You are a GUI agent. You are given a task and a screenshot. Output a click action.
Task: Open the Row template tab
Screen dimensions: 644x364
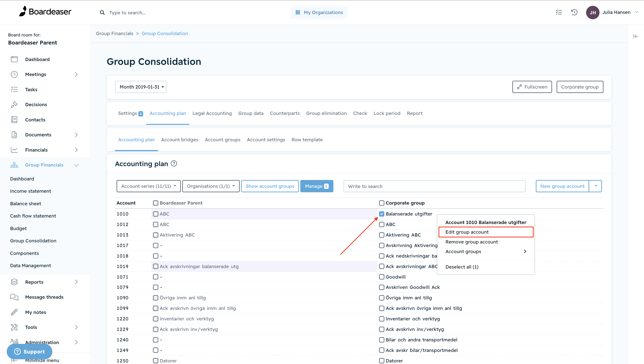click(x=307, y=140)
